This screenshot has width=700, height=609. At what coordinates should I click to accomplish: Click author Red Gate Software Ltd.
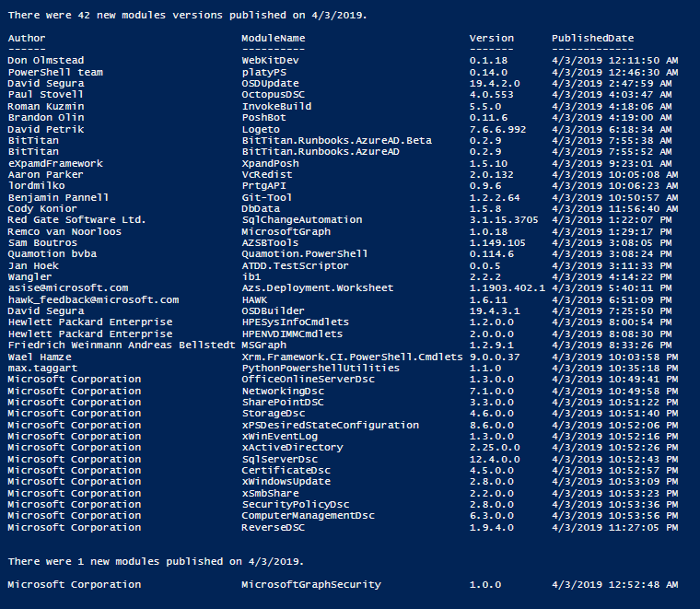tap(76, 219)
